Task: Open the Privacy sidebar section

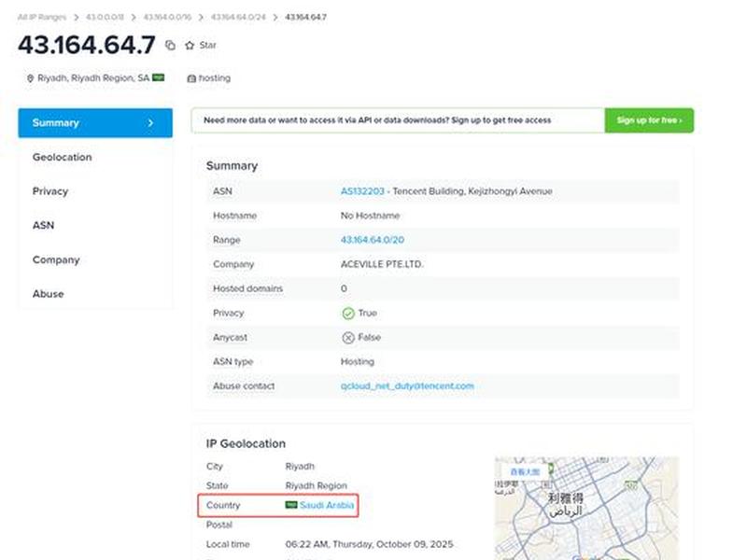Action: coord(50,191)
